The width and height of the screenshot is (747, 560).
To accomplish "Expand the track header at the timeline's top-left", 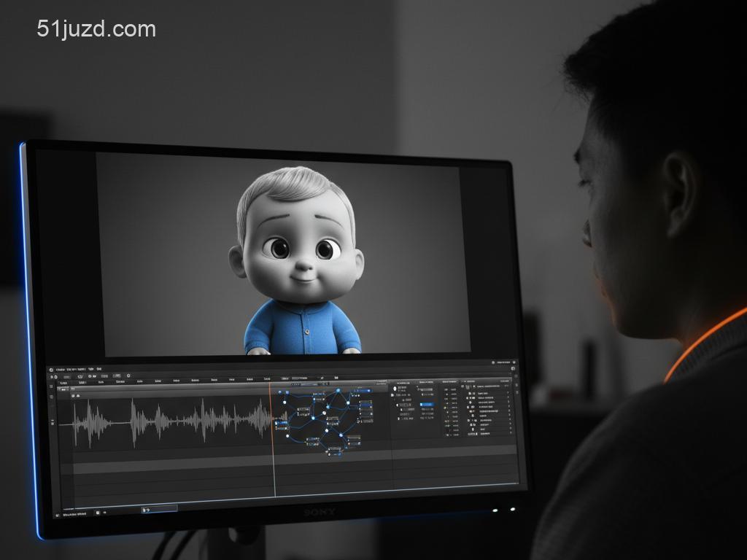I will point(63,389).
